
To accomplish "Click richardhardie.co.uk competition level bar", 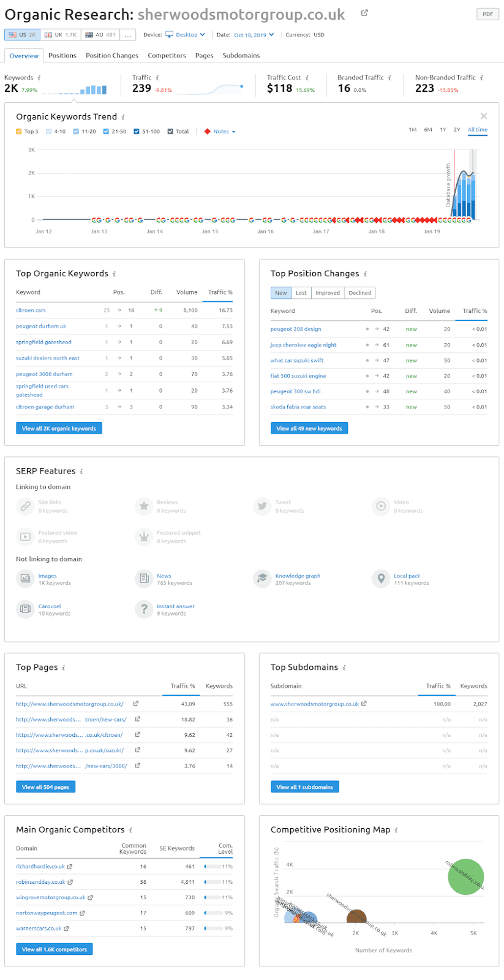I will pos(213,867).
